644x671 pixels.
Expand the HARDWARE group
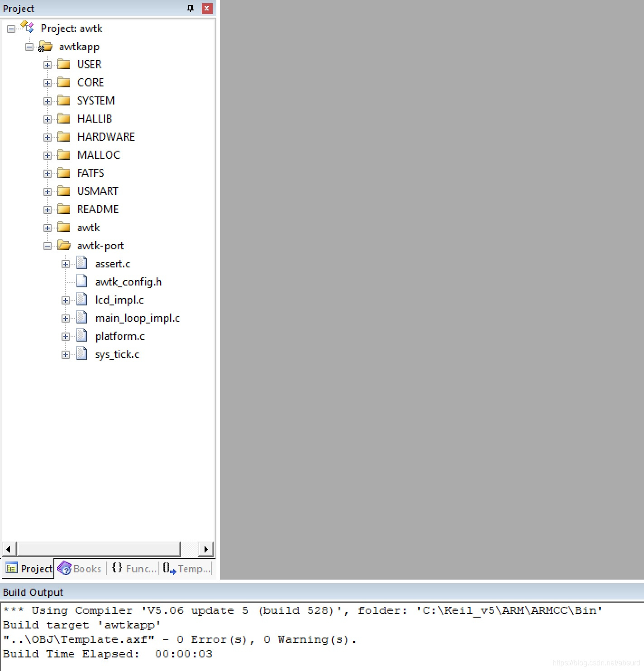[x=48, y=138]
